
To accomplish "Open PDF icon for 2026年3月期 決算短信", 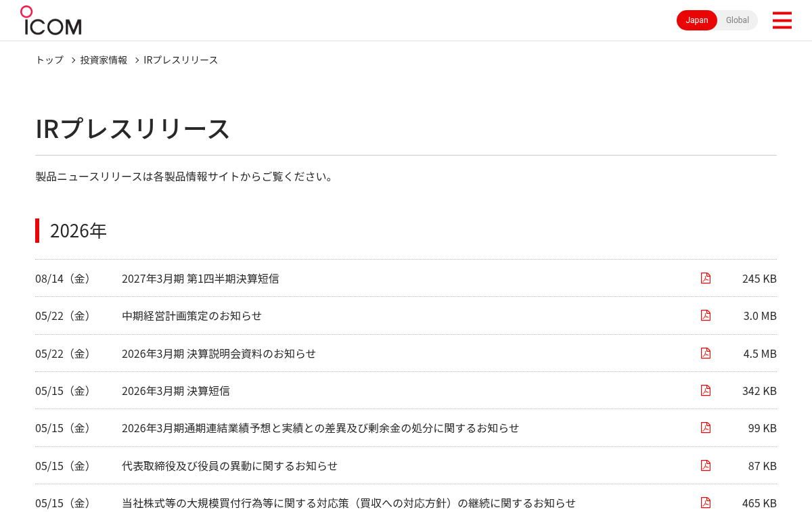I will [x=706, y=390].
